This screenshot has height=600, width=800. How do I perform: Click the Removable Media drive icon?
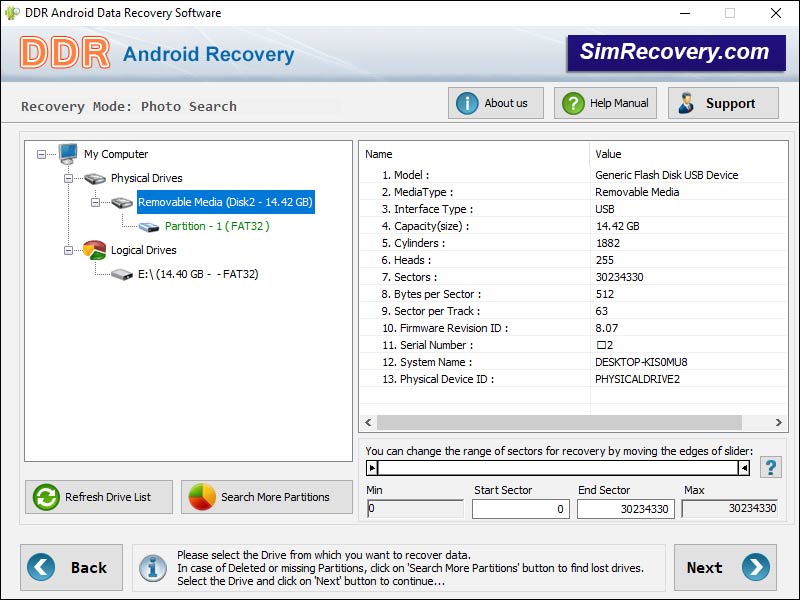point(122,203)
